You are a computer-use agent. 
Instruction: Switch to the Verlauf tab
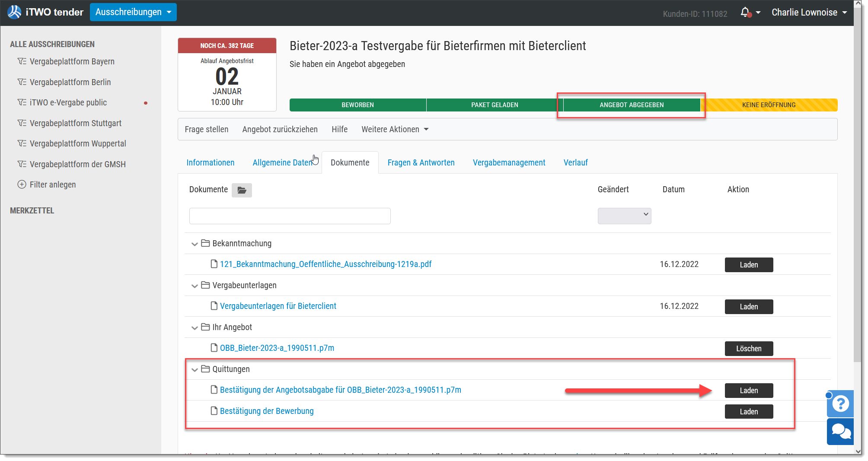tap(575, 162)
